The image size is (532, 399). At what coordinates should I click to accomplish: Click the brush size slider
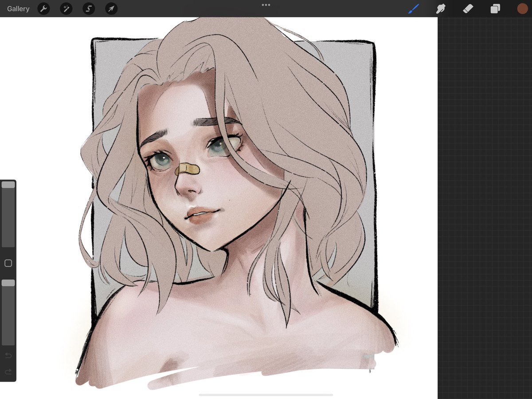coord(8,214)
